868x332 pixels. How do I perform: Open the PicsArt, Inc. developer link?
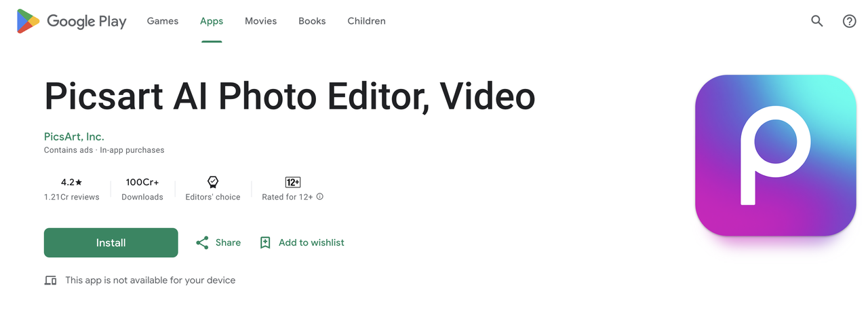point(74,136)
